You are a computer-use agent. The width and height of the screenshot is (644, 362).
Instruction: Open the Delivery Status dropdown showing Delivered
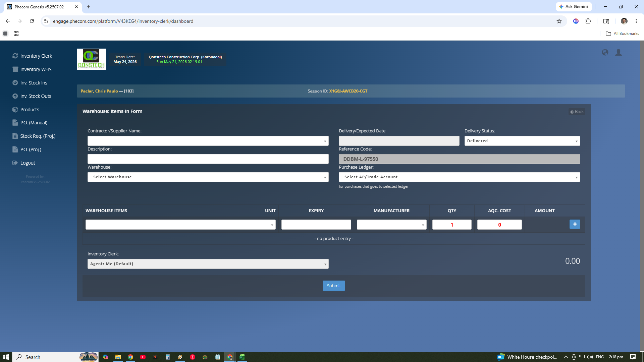(x=522, y=141)
